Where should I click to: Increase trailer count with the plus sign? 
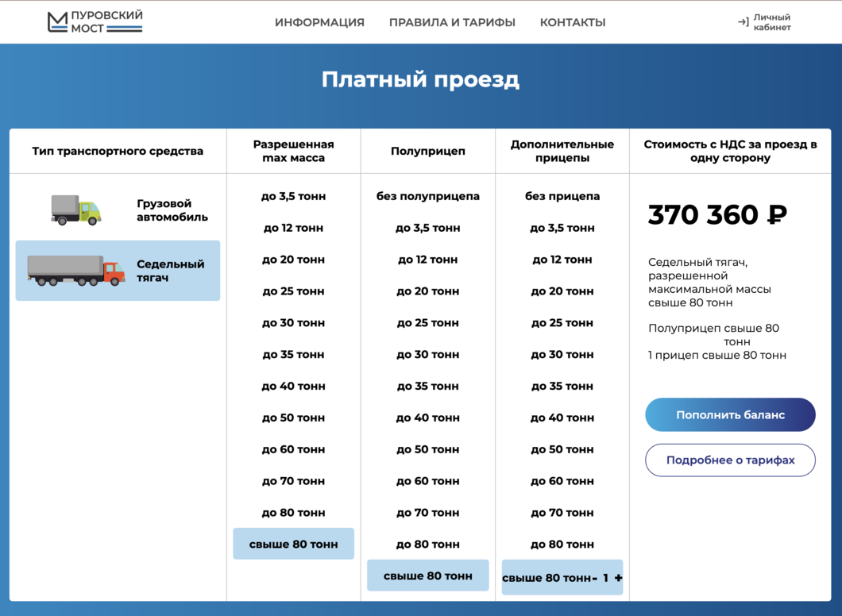pyautogui.click(x=619, y=578)
